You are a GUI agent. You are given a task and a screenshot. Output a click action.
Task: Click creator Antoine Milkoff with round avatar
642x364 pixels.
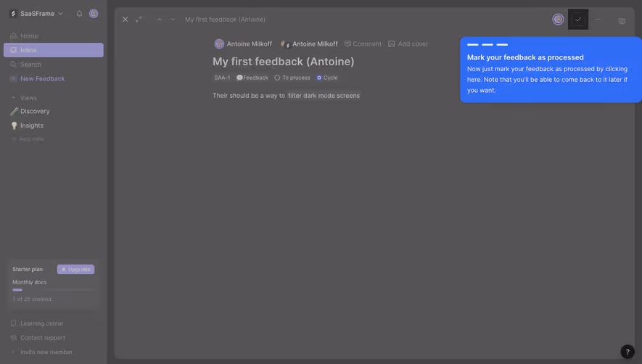(243, 44)
